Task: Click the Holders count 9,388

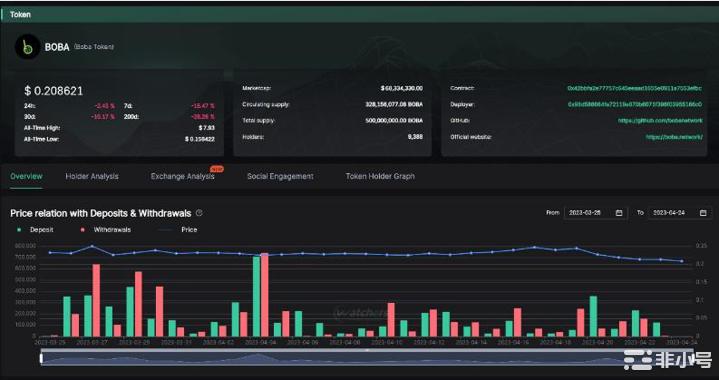Action: point(415,137)
